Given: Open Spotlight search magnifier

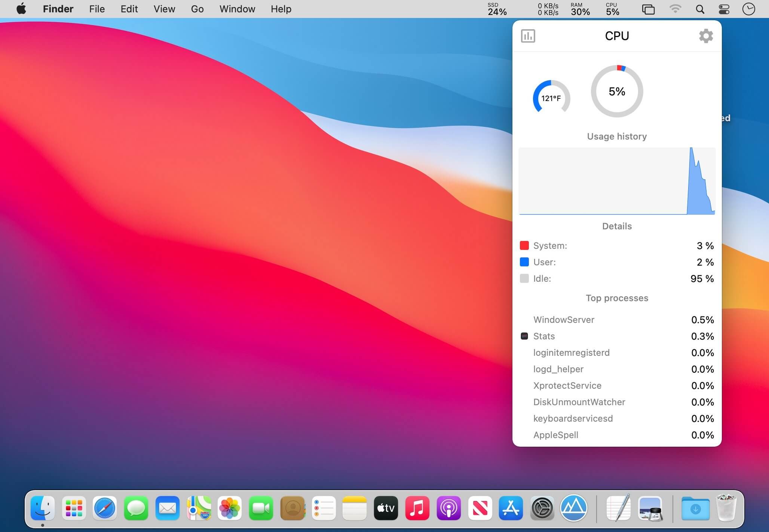Looking at the screenshot, I should (x=700, y=9).
